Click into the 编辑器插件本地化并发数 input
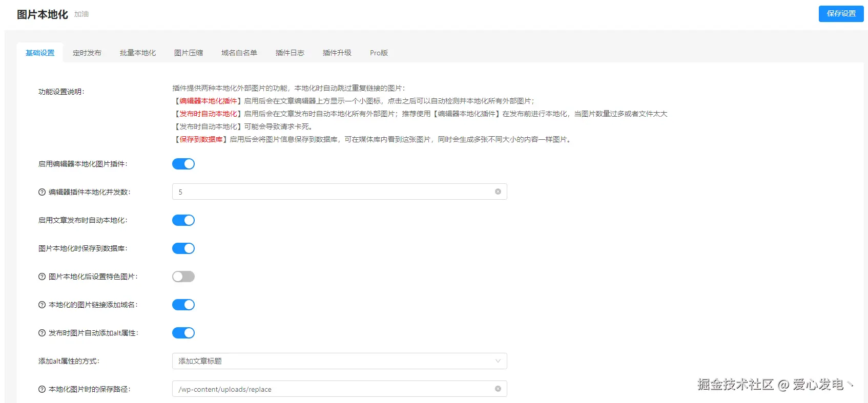Screen dimensions: 868x403 click(x=339, y=192)
